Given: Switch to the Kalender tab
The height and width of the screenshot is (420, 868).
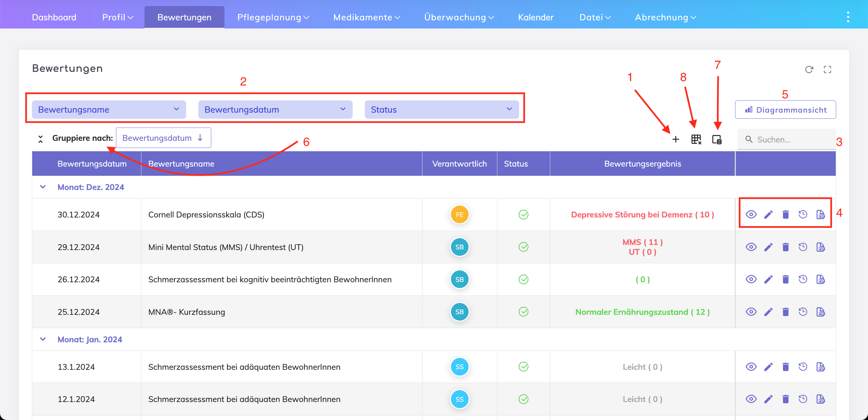Looking at the screenshot, I should 536,17.
